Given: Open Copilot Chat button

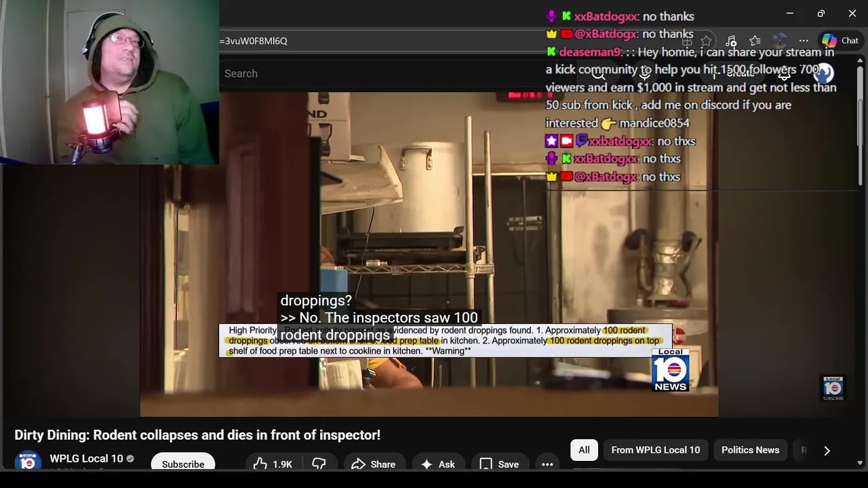Looking at the screenshot, I should tap(840, 41).
